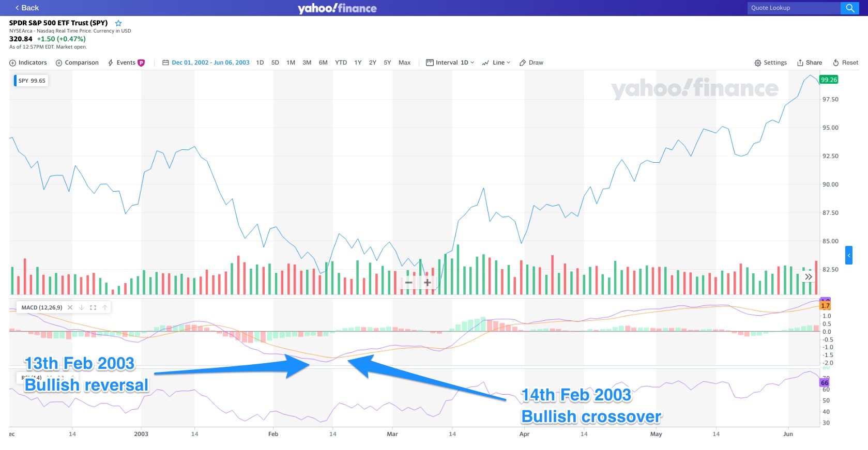The height and width of the screenshot is (450, 868).
Task: Expand the blue side panel arrow tab
Action: [x=848, y=255]
